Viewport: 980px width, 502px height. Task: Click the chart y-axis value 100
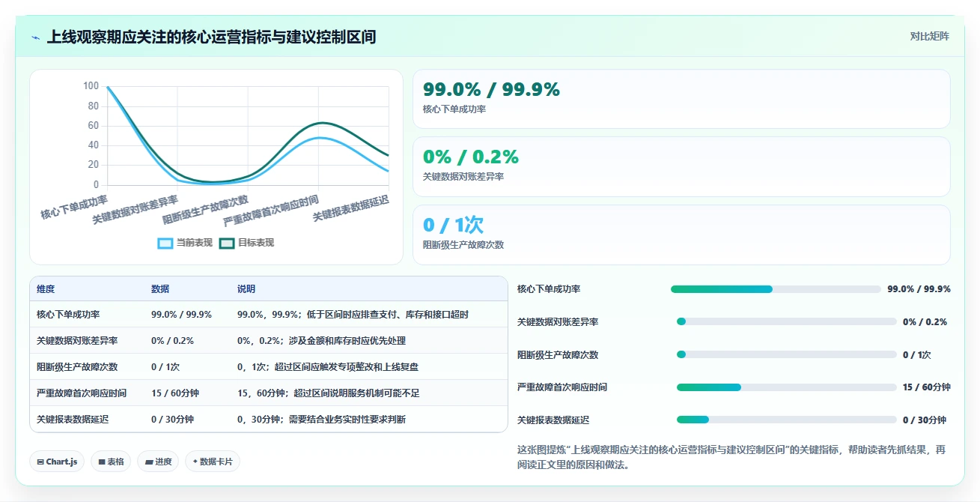coord(91,86)
